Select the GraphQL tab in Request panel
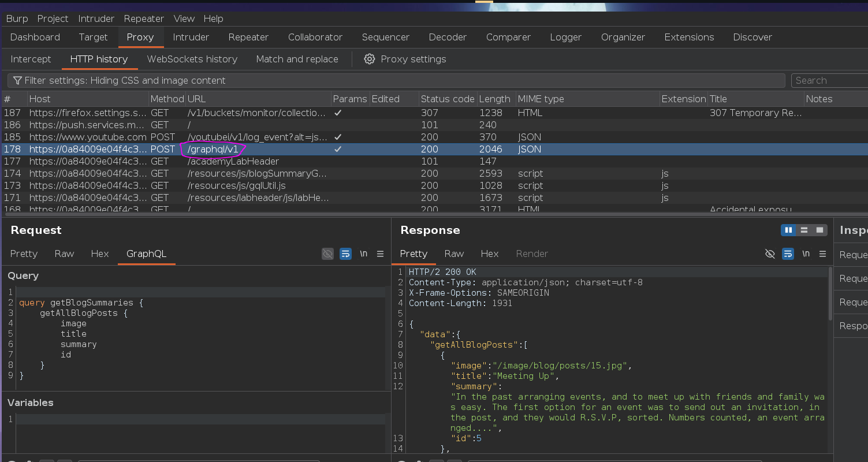Image resolution: width=868 pixels, height=462 pixels. pyautogui.click(x=146, y=254)
